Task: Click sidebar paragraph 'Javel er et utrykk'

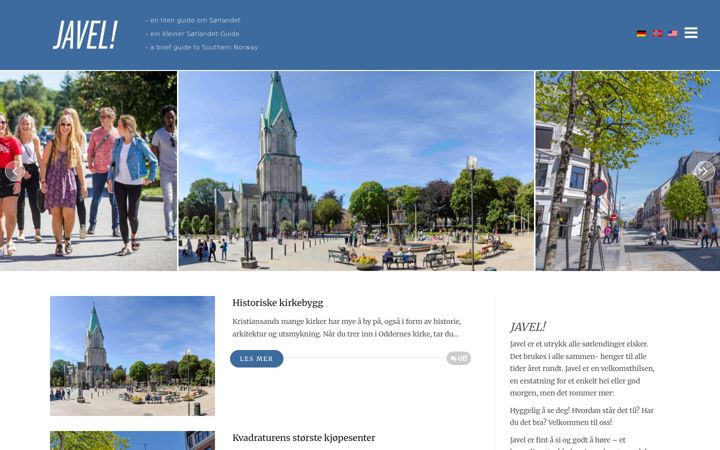Action: pyautogui.click(x=582, y=368)
